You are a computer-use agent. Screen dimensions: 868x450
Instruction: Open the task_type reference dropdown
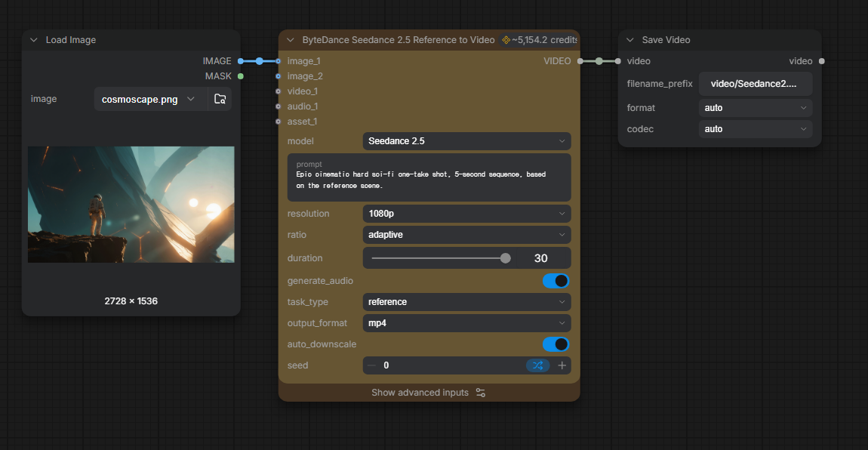pos(466,302)
